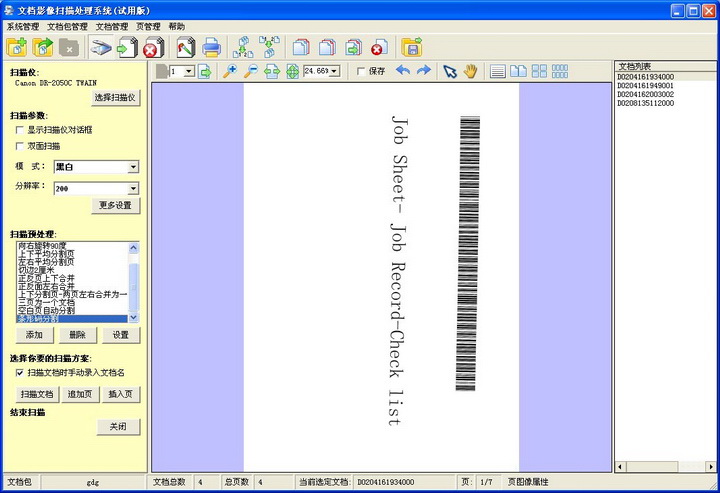Enable 显示扫描仪对话框 checkbox
This screenshot has width=720, height=493.
click(x=20, y=130)
